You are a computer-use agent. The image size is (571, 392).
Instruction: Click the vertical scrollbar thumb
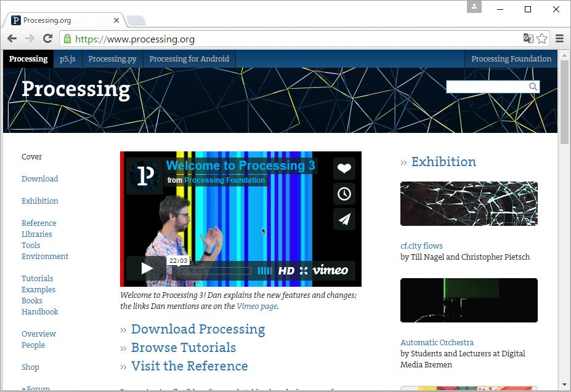point(564,102)
